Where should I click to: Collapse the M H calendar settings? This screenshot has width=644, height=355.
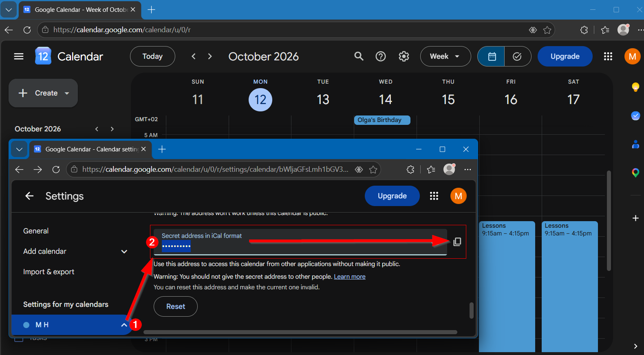tap(124, 325)
